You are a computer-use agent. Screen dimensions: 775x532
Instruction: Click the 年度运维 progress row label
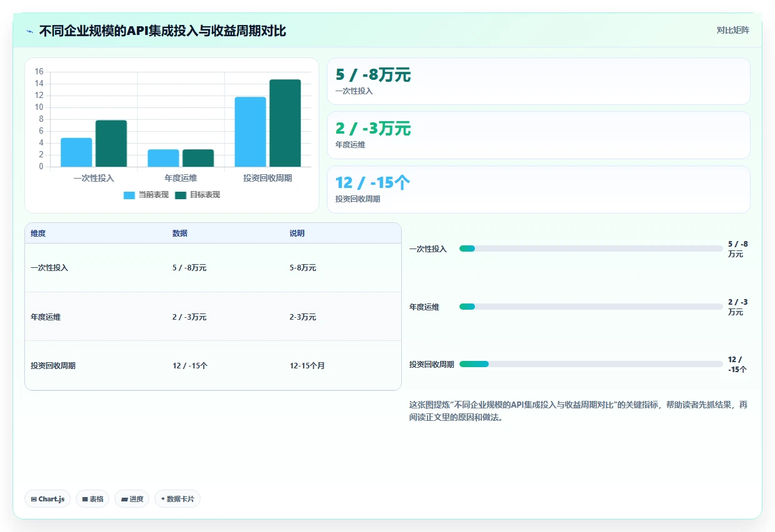click(x=424, y=307)
